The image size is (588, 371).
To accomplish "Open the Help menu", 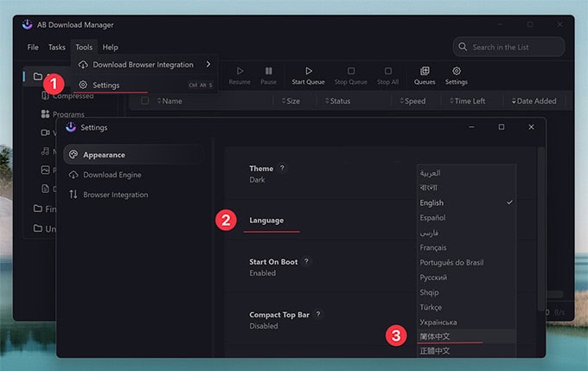I will (x=111, y=48).
